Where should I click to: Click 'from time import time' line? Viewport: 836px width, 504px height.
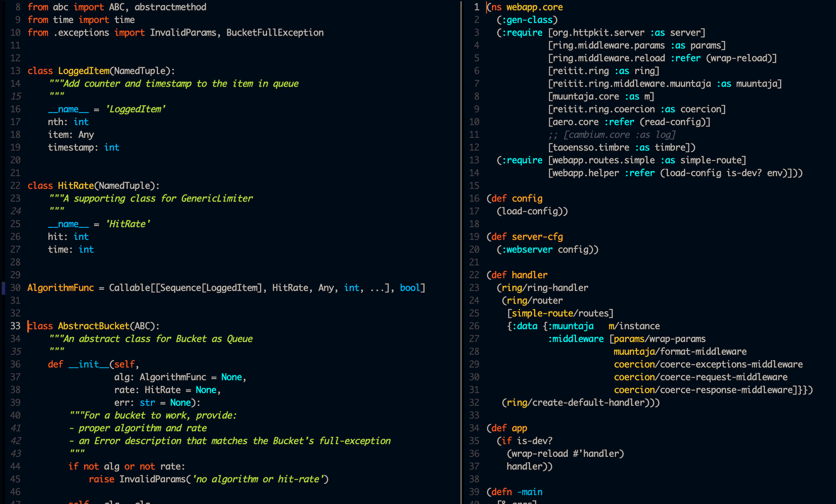tap(81, 20)
